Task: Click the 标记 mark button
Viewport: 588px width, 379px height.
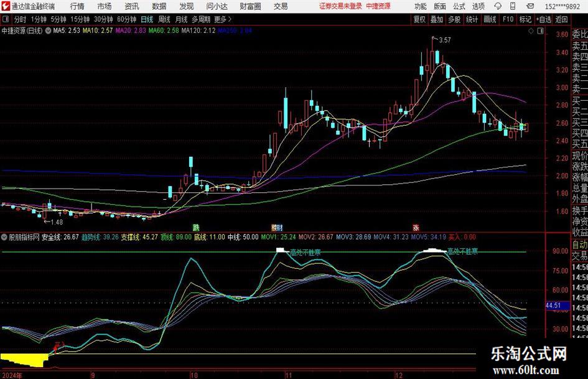Action: (x=525, y=19)
